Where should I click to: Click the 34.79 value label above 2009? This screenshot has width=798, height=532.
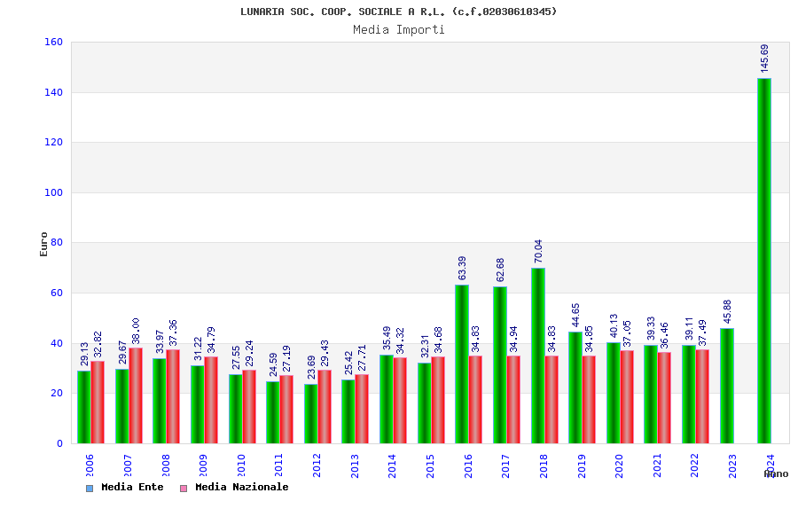pos(211,340)
